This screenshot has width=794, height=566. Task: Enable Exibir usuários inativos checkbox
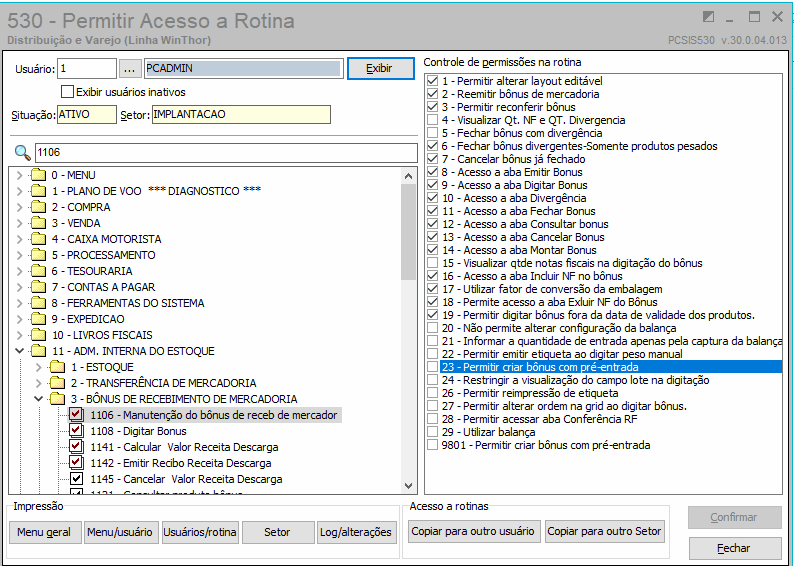[x=67, y=92]
